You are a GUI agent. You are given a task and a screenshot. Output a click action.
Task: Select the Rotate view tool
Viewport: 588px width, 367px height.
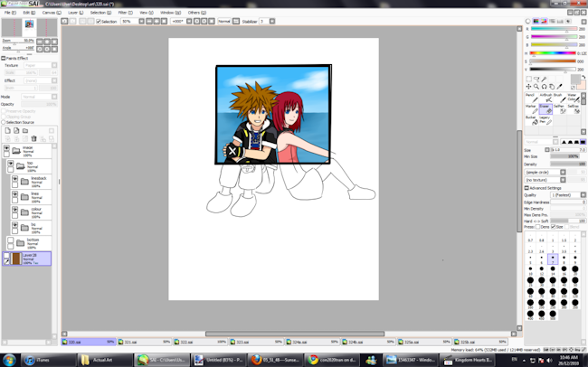(544, 87)
